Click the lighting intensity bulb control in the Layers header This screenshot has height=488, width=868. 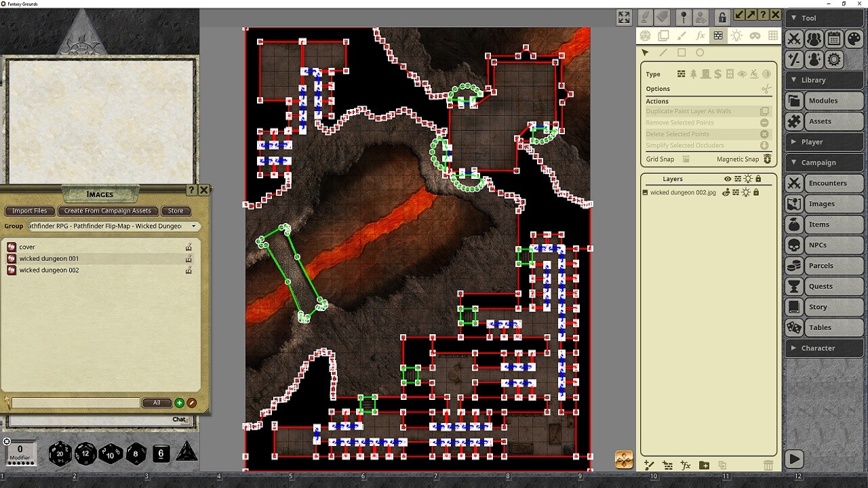click(x=748, y=178)
